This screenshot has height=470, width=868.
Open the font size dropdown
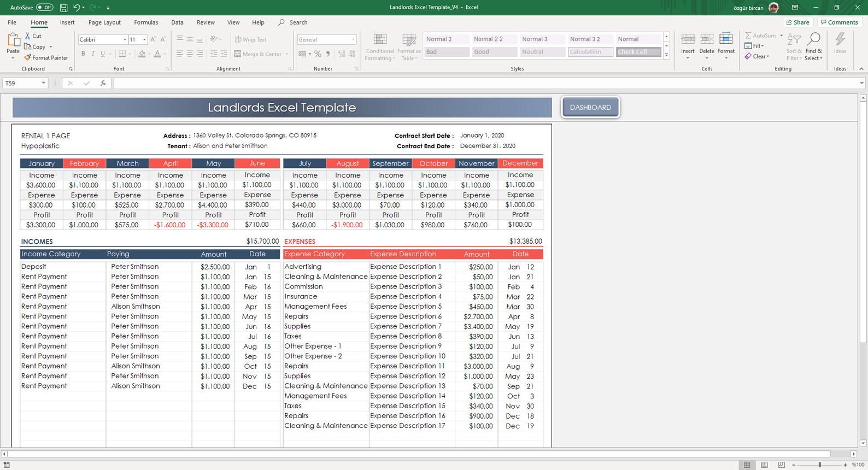pyautogui.click(x=144, y=39)
